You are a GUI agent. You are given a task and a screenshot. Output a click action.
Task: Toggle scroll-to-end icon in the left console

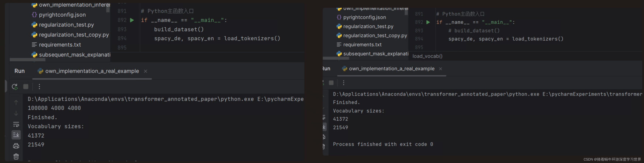coord(16,135)
